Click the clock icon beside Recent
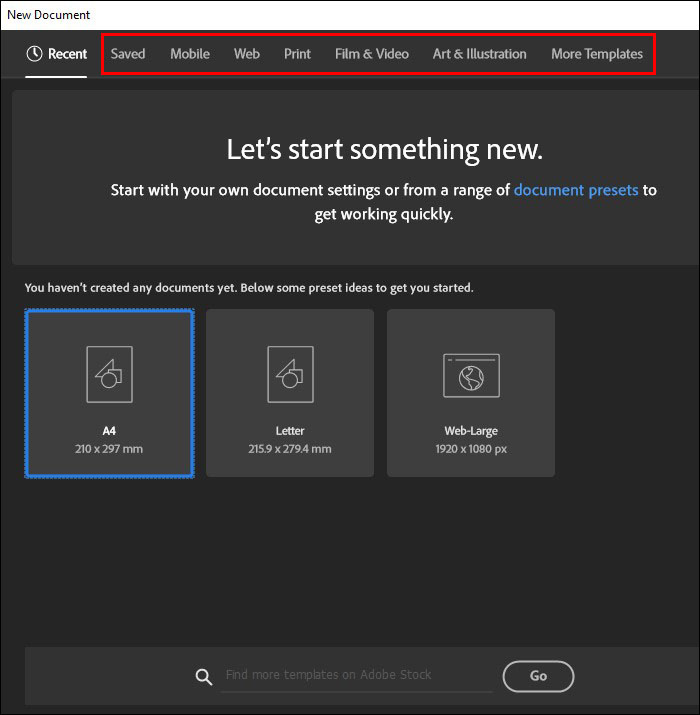This screenshot has width=700, height=715. coord(34,54)
